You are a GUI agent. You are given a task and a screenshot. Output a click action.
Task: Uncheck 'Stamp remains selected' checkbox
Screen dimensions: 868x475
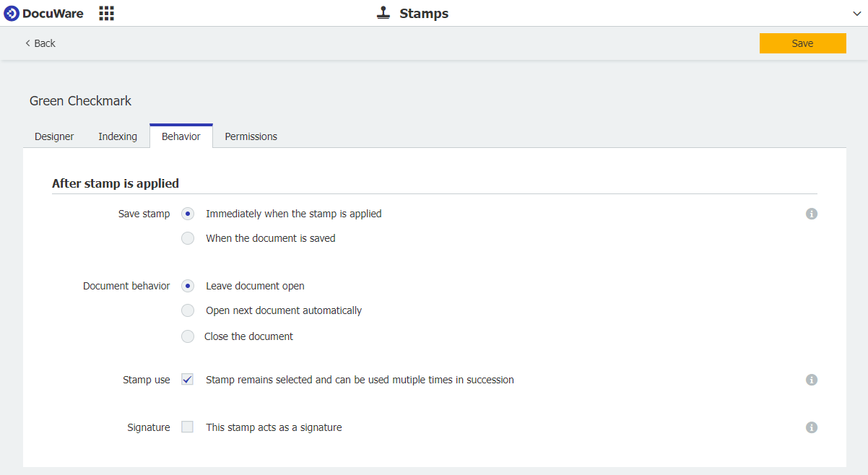click(x=188, y=380)
